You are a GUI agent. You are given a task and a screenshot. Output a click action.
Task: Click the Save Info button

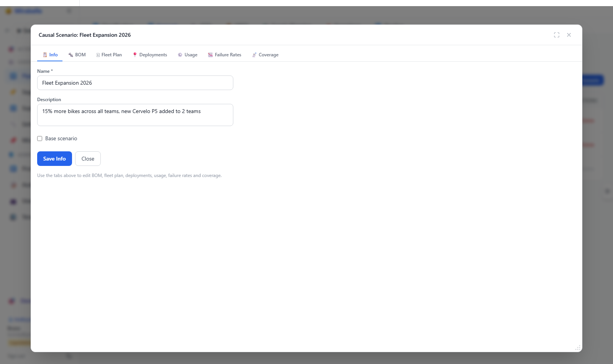[x=54, y=159]
